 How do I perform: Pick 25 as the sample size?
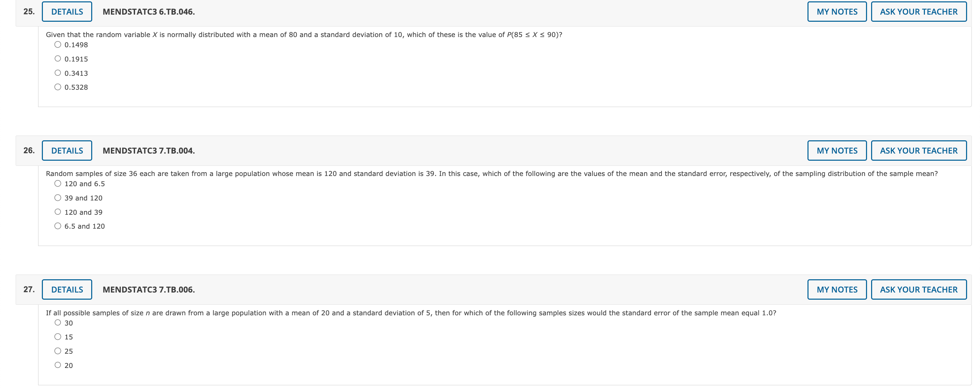(x=58, y=351)
